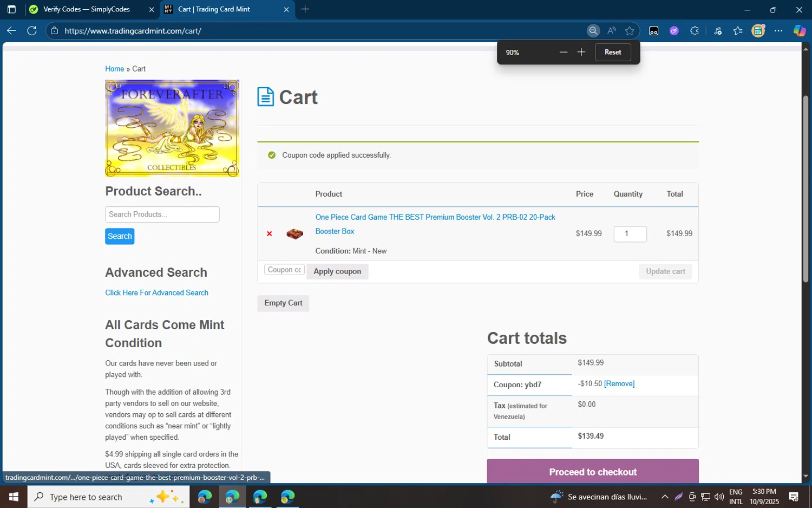Increase zoom with the plus button
812x508 pixels.
(581, 52)
